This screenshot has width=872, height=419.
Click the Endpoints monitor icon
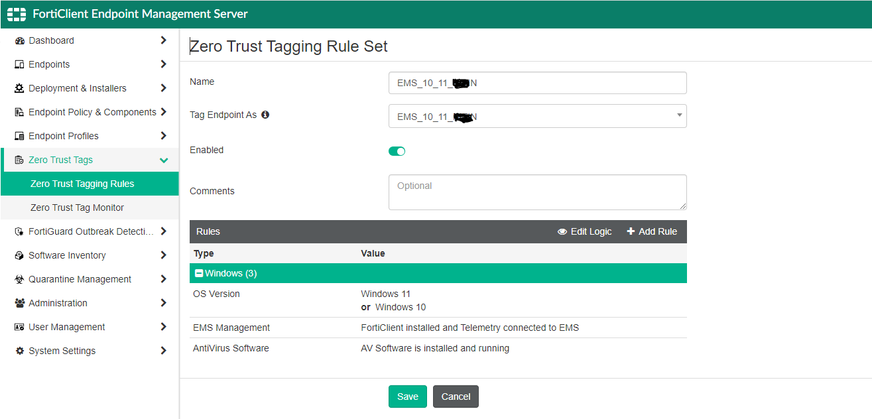[19, 65]
